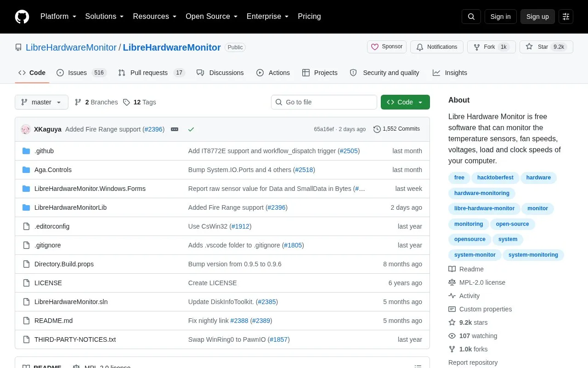Switch to the Discussions tab

tap(220, 73)
